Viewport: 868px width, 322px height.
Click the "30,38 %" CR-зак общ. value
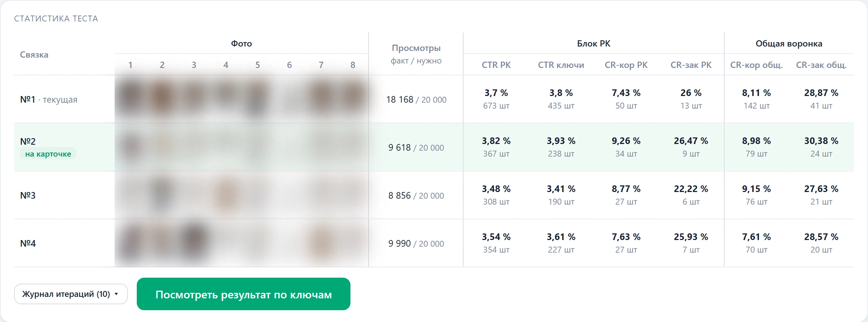(x=821, y=141)
